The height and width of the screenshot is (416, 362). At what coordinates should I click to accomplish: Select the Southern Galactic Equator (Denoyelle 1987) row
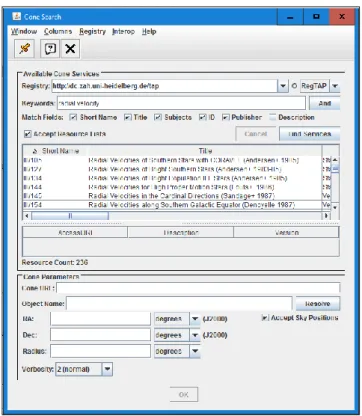pos(172,205)
